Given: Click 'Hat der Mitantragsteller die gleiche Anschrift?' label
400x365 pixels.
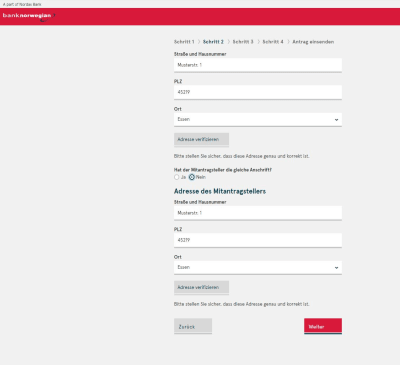Looking at the screenshot, I should [x=223, y=170].
